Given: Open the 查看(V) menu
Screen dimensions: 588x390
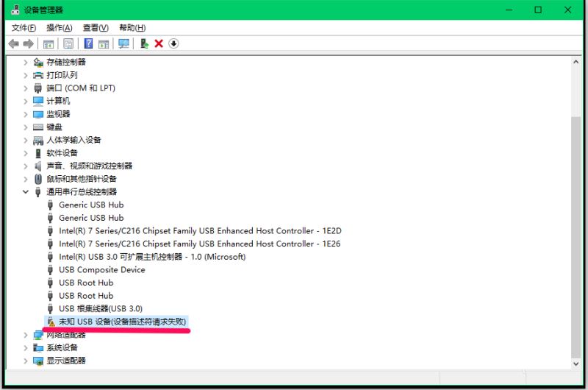Looking at the screenshot, I should pos(96,27).
